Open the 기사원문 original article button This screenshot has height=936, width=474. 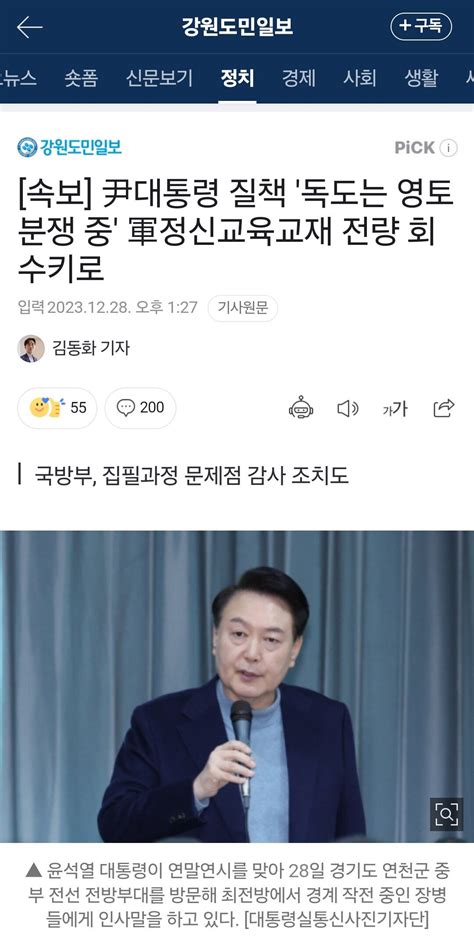242,308
